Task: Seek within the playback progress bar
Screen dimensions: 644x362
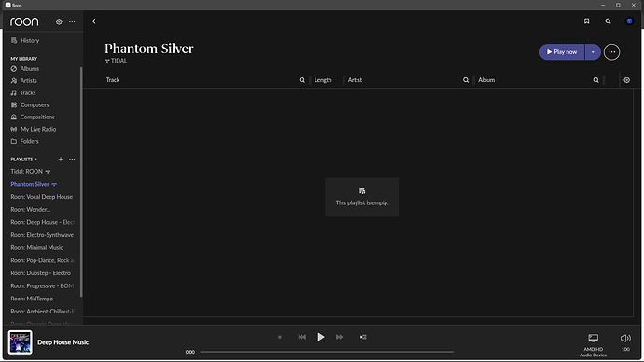Action: tap(327, 352)
